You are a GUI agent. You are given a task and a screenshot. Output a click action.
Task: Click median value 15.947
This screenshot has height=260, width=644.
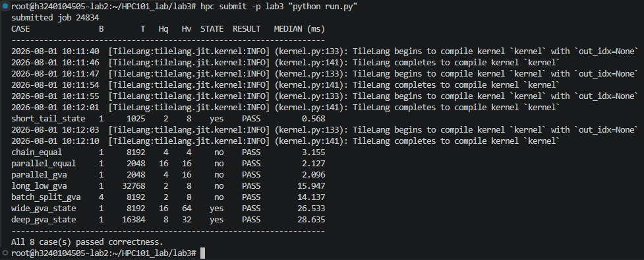tap(311, 186)
